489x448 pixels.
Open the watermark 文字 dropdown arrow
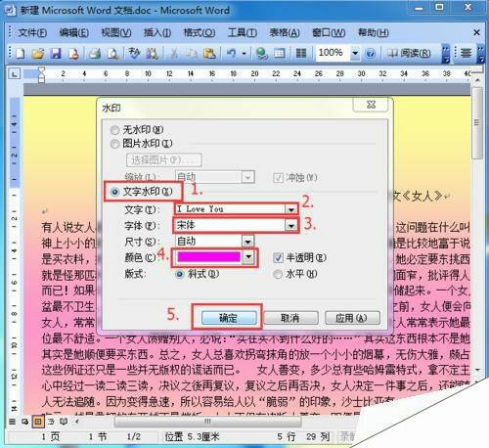coord(291,209)
